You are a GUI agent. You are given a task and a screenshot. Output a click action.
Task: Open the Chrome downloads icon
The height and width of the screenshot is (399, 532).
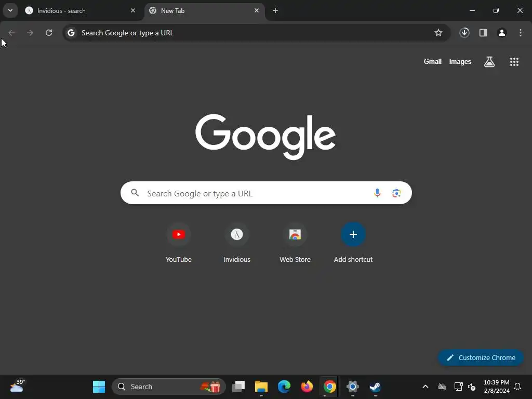464,33
